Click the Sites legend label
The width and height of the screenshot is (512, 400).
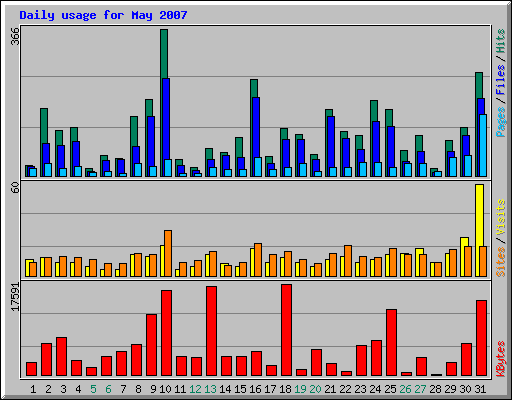pos(500,262)
